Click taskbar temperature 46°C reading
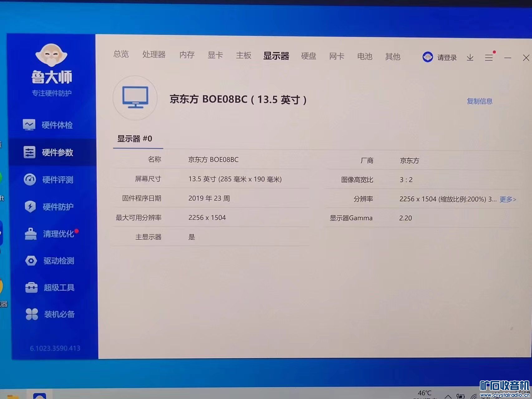The height and width of the screenshot is (399, 532). [424, 393]
